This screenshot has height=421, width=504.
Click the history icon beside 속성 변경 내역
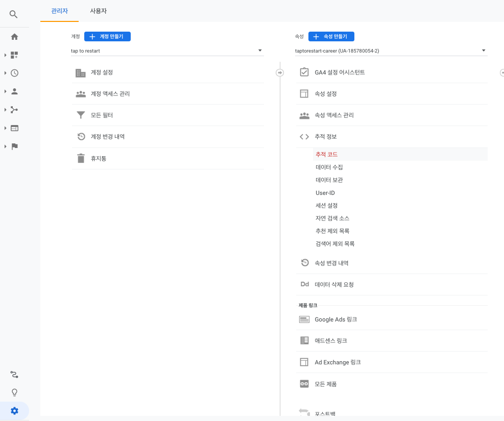(x=305, y=263)
